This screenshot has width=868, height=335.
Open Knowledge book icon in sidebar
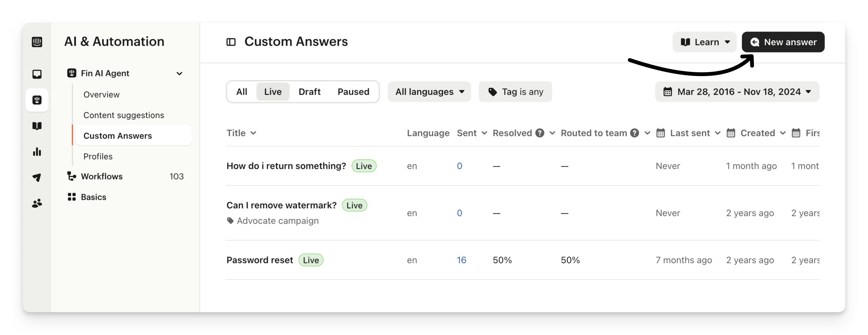37,126
